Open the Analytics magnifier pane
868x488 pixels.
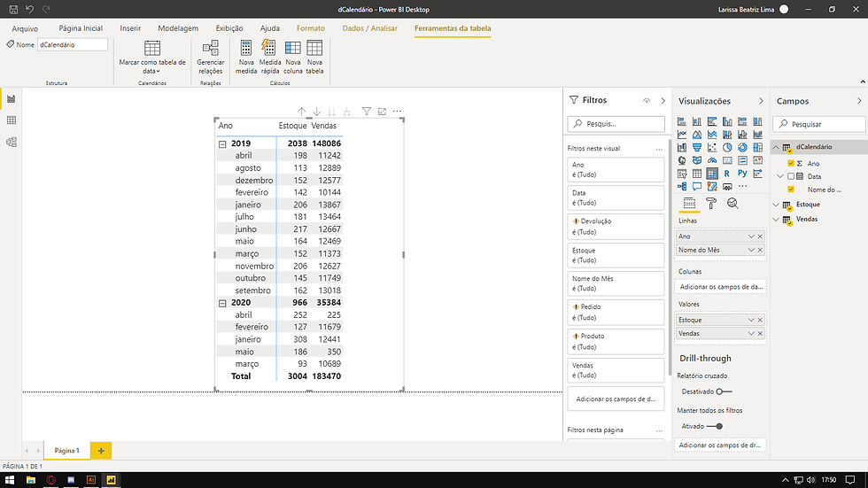732,204
